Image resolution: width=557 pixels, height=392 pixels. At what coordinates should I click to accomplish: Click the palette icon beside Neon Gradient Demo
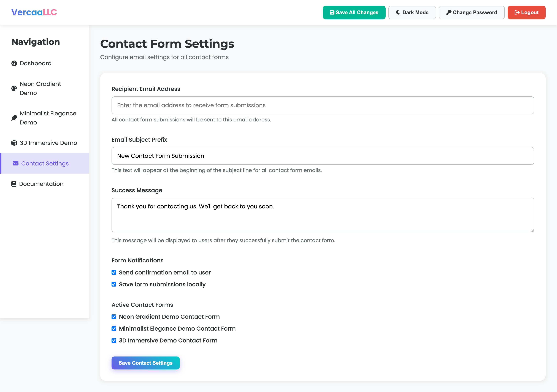(x=14, y=88)
